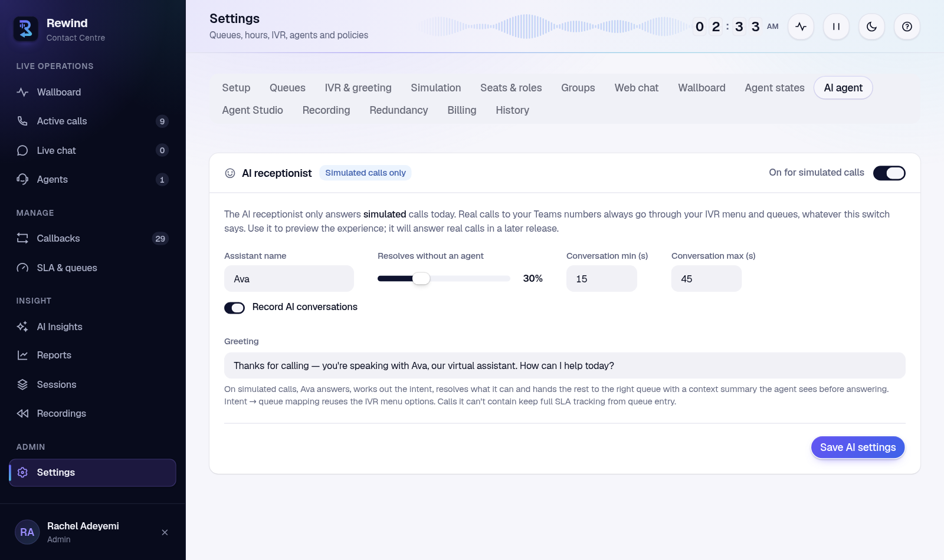This screenshot has height=560, width=944.
Task: Click the Assistant name field
Action: click(x=289, y=279)
